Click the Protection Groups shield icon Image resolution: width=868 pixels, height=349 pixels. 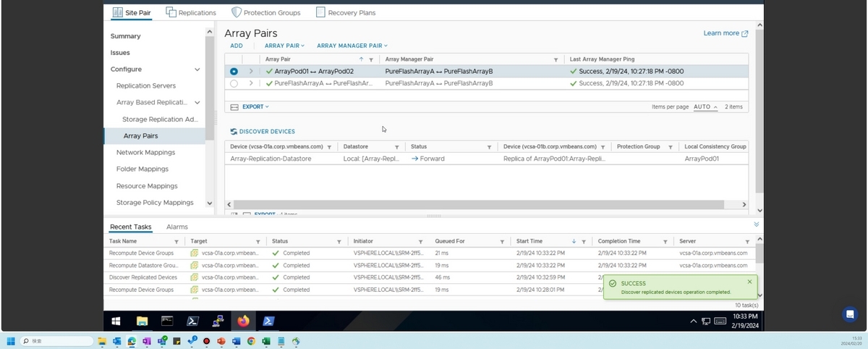(236, 12)
